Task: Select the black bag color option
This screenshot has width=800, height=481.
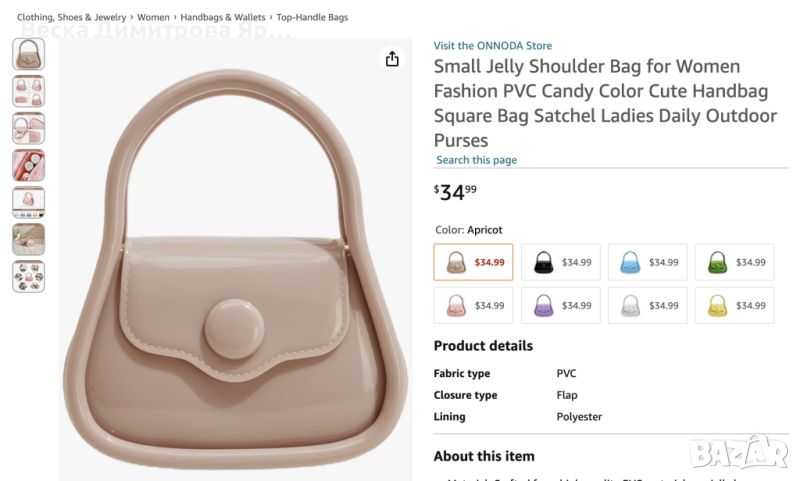Action: (560, 262)
